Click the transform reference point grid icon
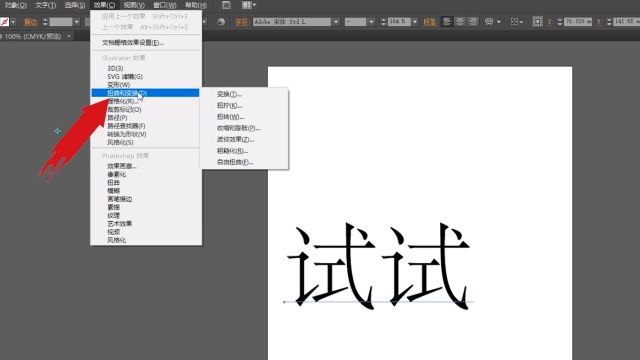Screen dimensions: 640x360 (x=538, y=21)
